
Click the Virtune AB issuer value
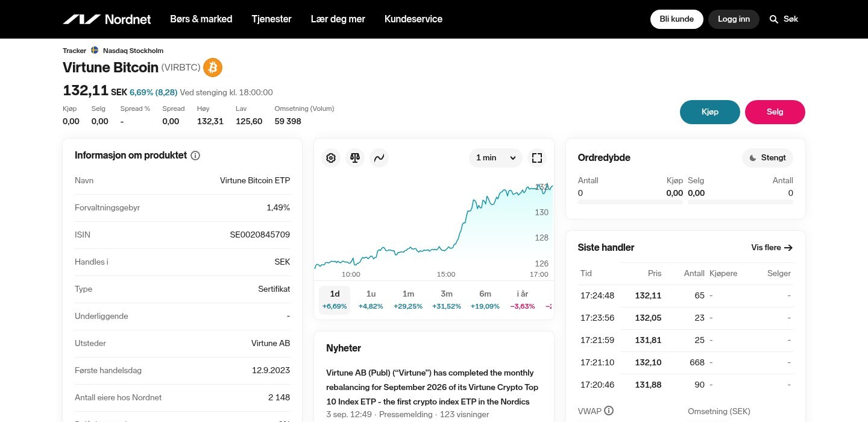click(271, 343)
